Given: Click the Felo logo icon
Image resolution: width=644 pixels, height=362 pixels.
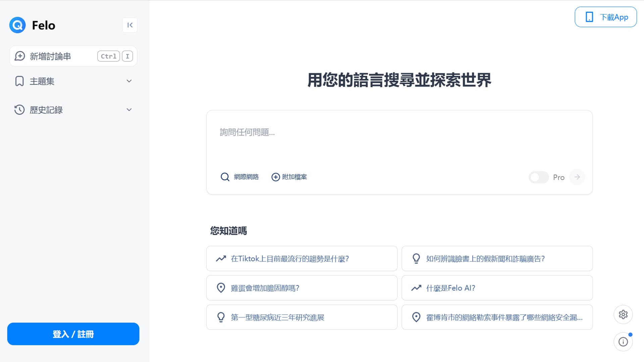Looking at the screenshot, I should tap(17, 25).
